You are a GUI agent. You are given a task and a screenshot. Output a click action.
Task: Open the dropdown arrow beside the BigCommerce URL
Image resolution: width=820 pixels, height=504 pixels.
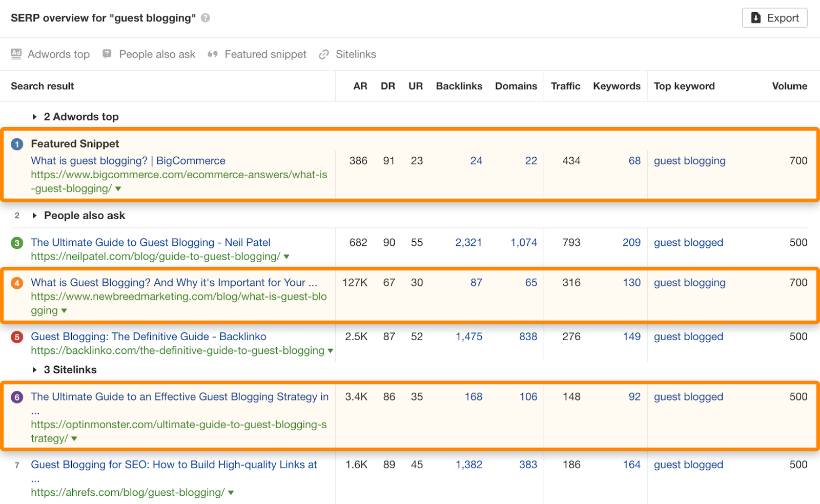coord(118,188)
